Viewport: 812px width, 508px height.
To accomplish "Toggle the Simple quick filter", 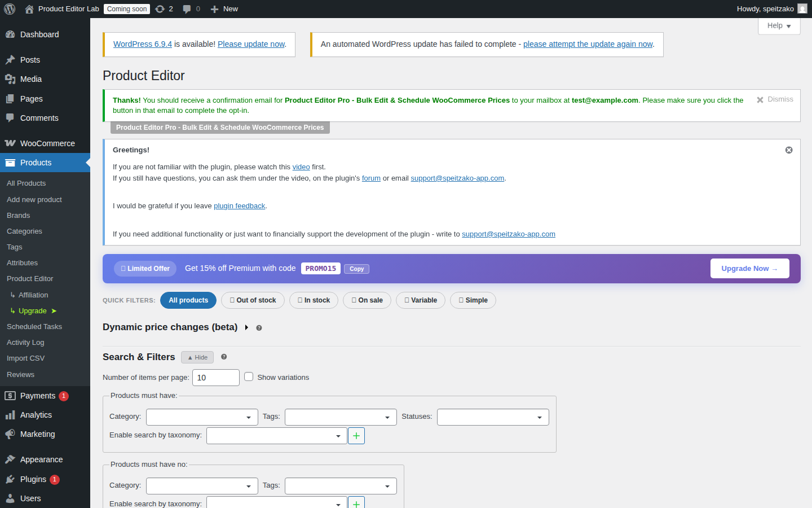I will 473,300.
